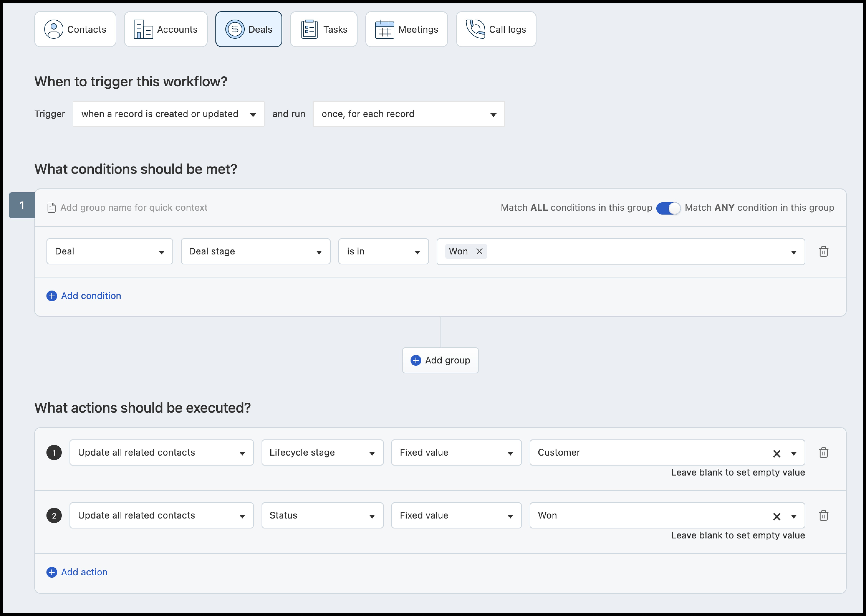Open the Trigger 'when a record is created or updated' dropdown
866x616 pixels.
coord(168,114)
